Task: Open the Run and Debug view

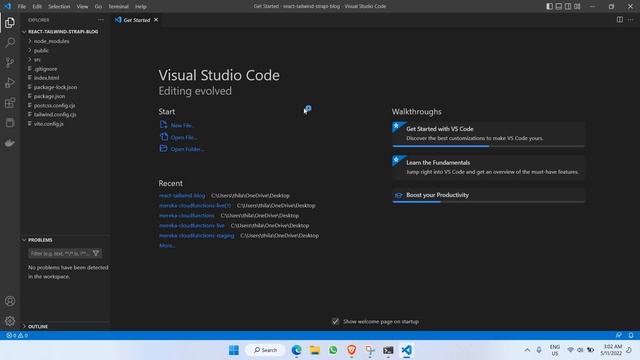Action: coord(10,82)
